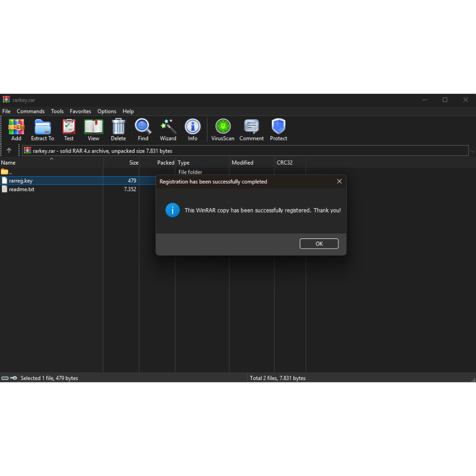Launch the Wizard toolbar icon
The image size is (476, 476).
click(168, 126)
